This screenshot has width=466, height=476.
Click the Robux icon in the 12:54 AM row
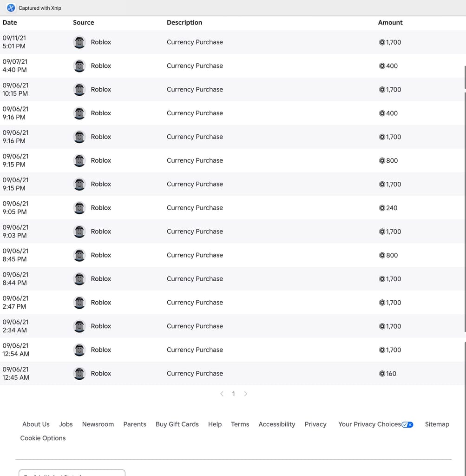(x=382, y=350)
